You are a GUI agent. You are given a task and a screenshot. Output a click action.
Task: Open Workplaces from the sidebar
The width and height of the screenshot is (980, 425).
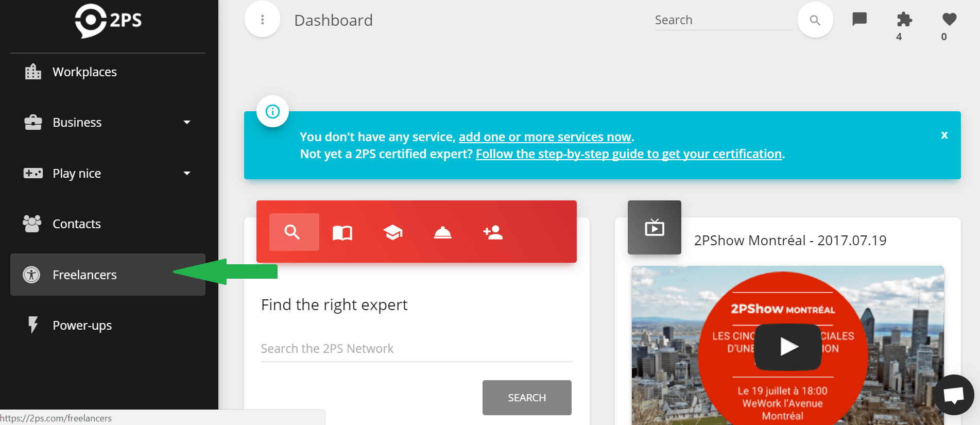108,72
